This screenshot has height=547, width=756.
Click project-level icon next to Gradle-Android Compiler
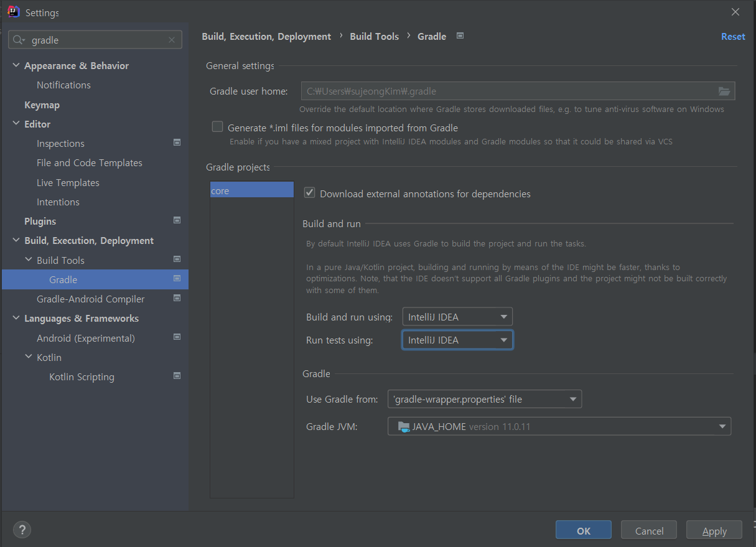tap(177, 298)
